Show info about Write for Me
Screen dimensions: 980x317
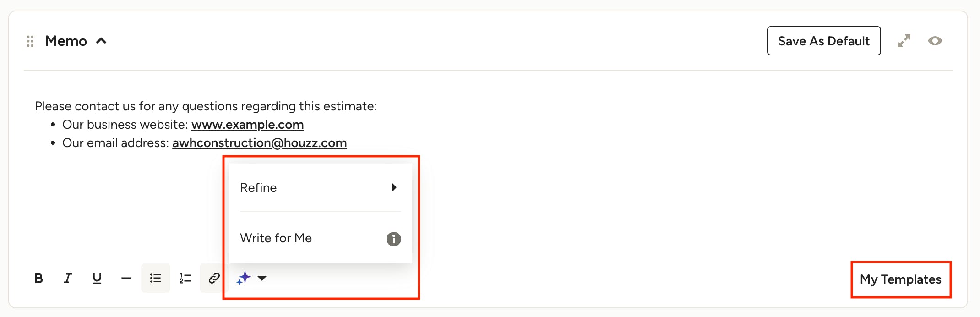(394, 239)
